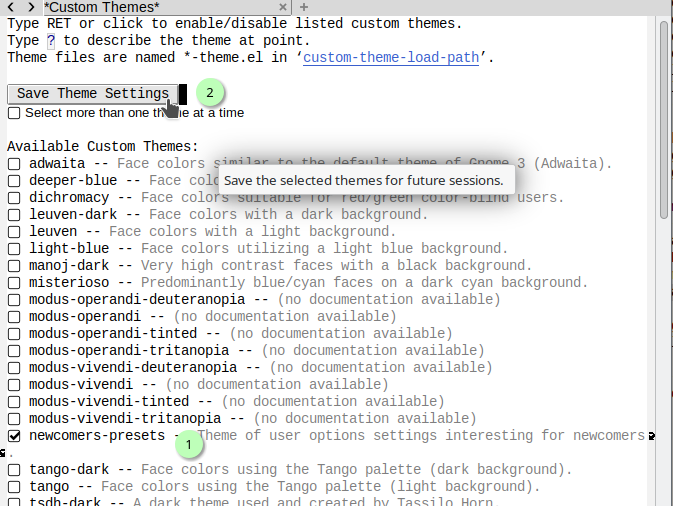Click the '?' key hint in instructions
This screenshot has height=506, width=673.
pyautogui.click(x=51, y=40)
